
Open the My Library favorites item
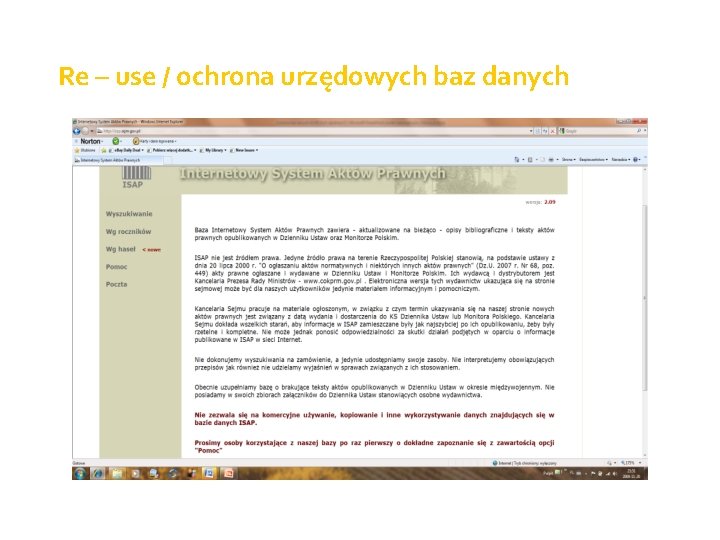click(213, 150)
